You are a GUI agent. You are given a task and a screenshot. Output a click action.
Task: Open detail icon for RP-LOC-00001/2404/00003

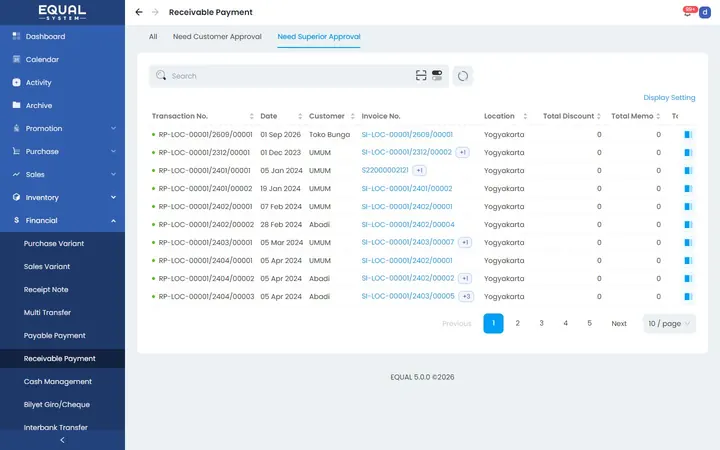coord(688,297)
